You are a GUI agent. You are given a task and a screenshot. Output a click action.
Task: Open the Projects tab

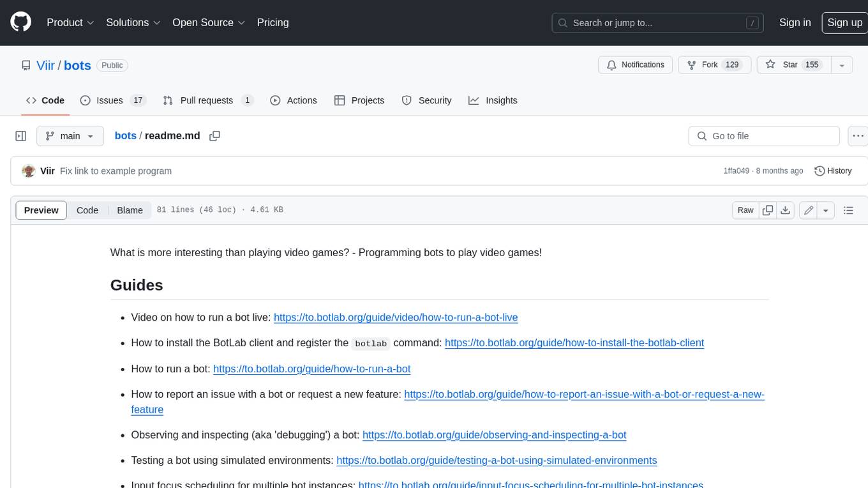point(359,100)
